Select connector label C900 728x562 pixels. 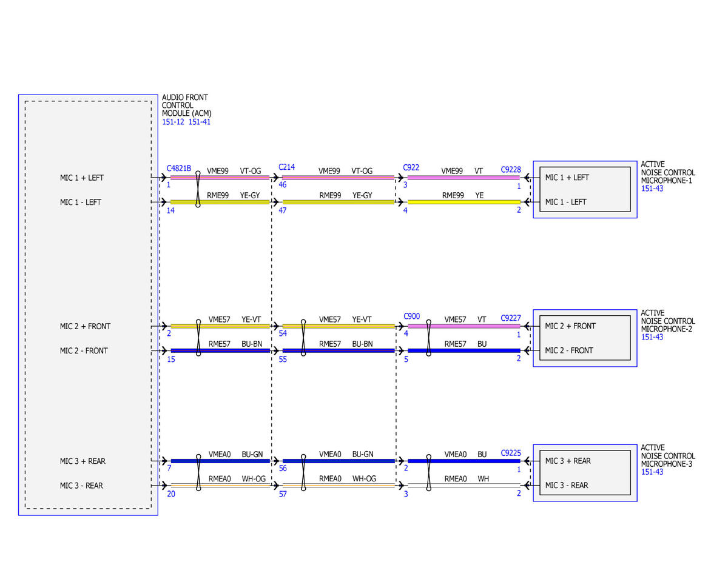pos(411,316)
